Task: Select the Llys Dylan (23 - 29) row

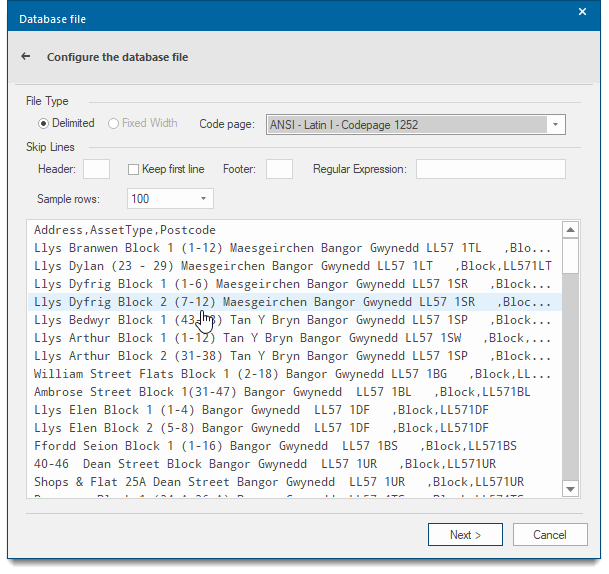Action: (295, 266)
